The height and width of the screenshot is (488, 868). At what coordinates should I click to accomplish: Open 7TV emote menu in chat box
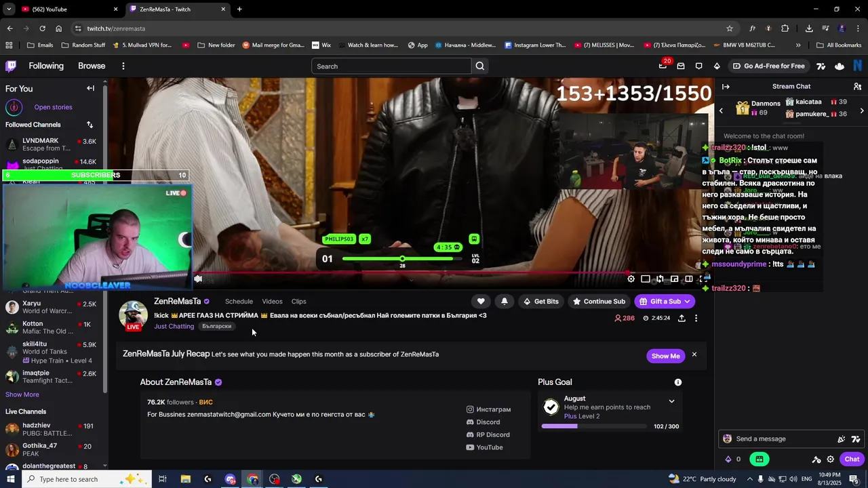[x=856, y=439]
